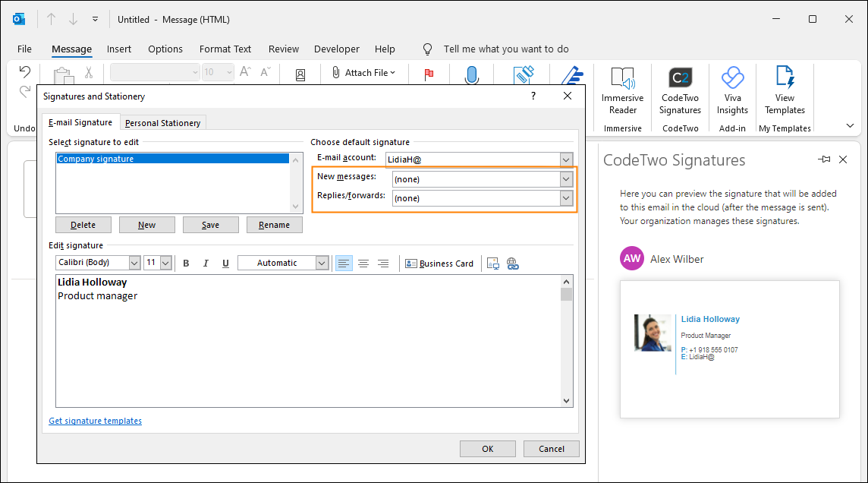868x483 pixels.
Task: Open Get signature templates link
Action: pyautogui.click(x=95, y=421)
